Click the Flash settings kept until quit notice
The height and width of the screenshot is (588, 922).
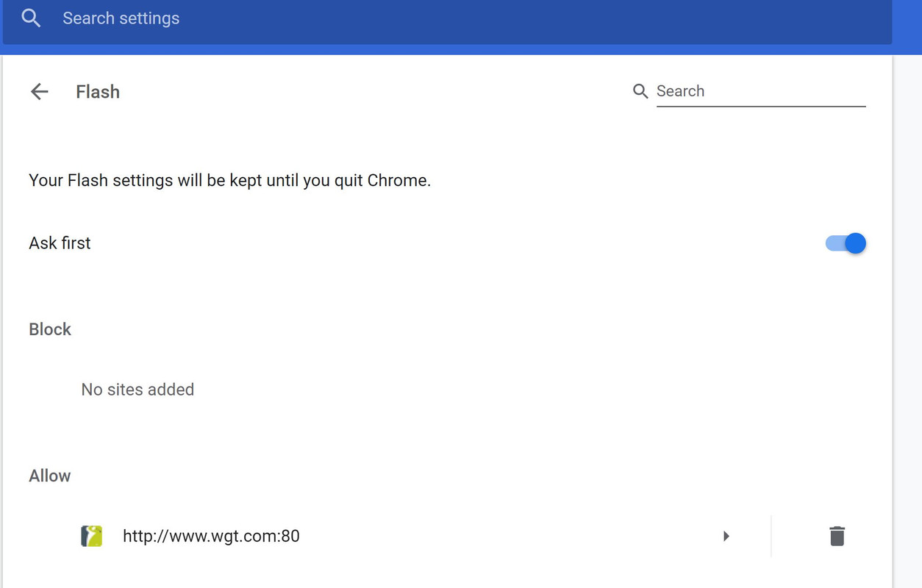coord(229,180)
